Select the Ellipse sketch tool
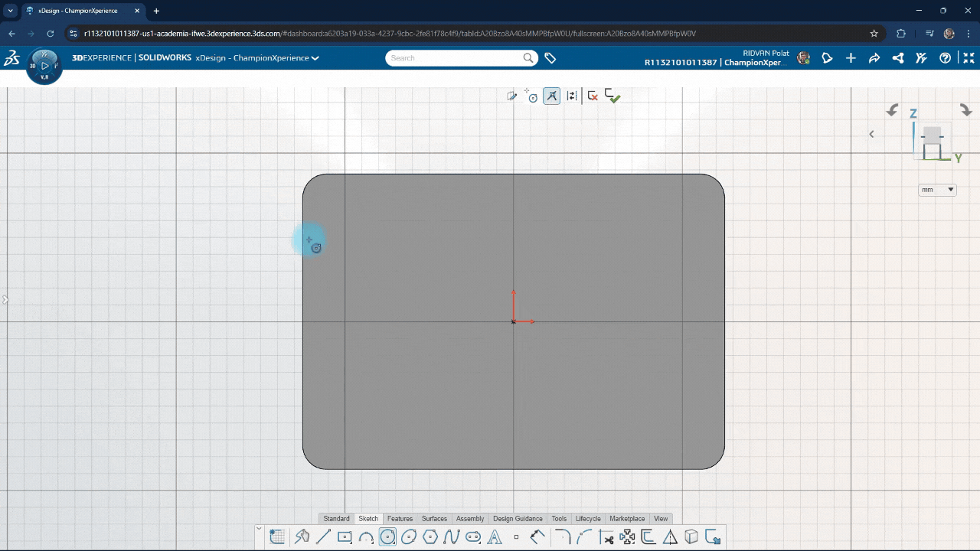 (409, 537)
